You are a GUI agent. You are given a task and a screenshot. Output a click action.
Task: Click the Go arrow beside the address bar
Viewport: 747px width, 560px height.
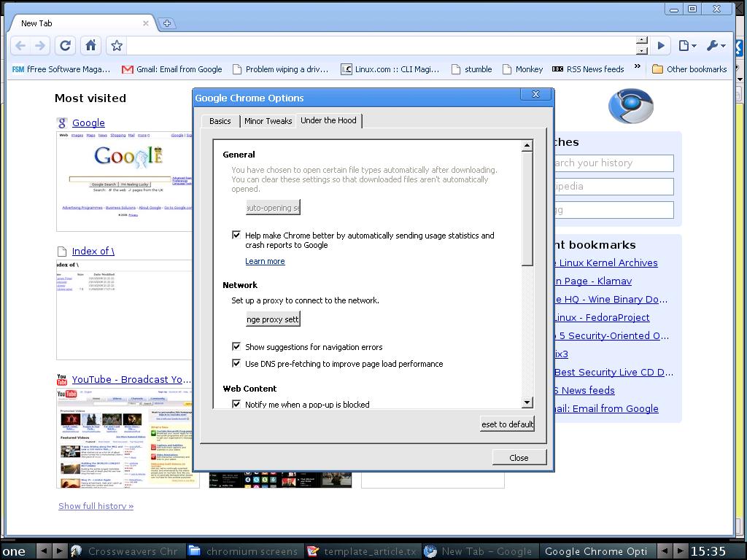661,46
